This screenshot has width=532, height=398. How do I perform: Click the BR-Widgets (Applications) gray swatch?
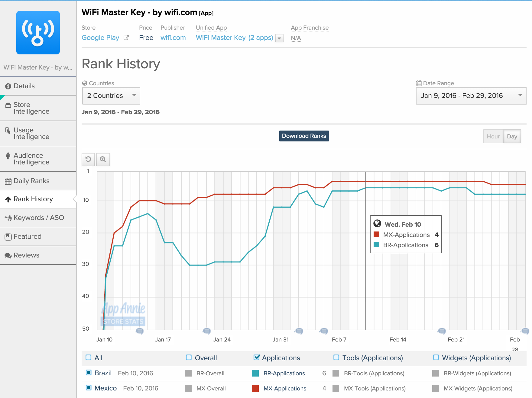[x=436, y=373]
